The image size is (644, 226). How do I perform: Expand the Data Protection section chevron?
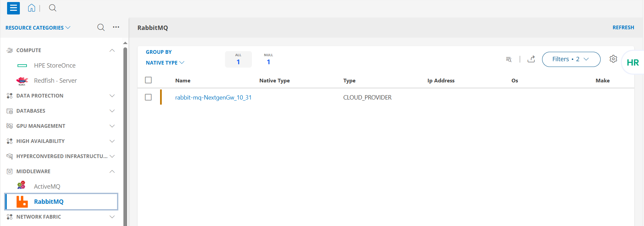pyautogui.click(x=112, y=96)
